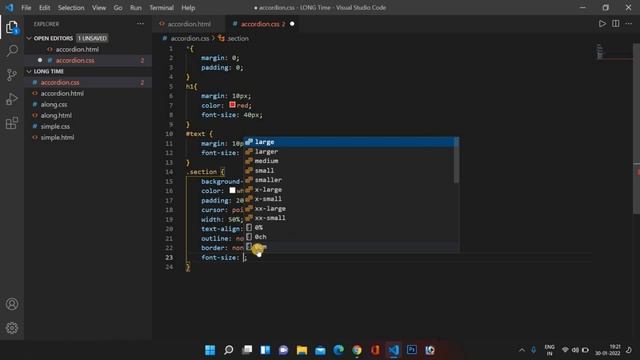Choose 'xx-small' from the autocomplete list
This screenshot has width=640, height=360.
point(351,218)
